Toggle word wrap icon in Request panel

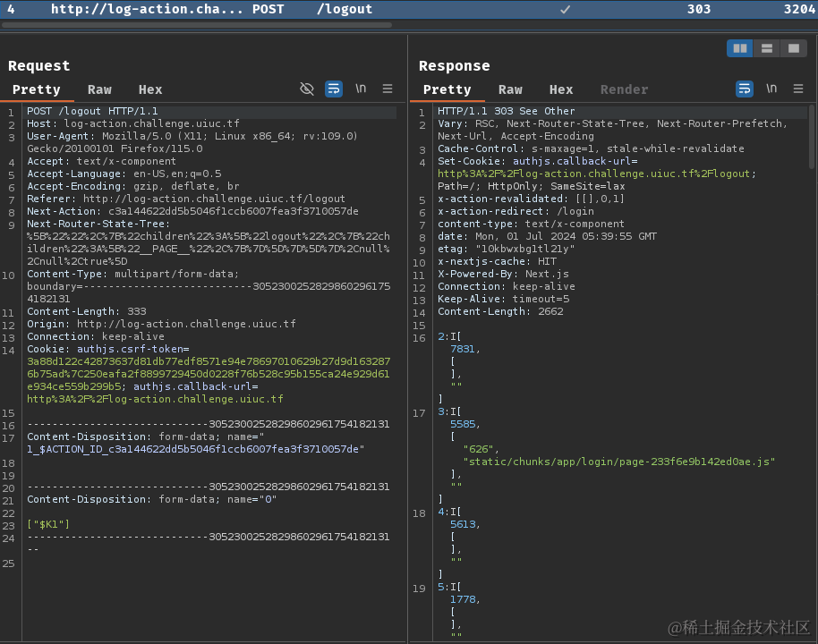point(334,89)
